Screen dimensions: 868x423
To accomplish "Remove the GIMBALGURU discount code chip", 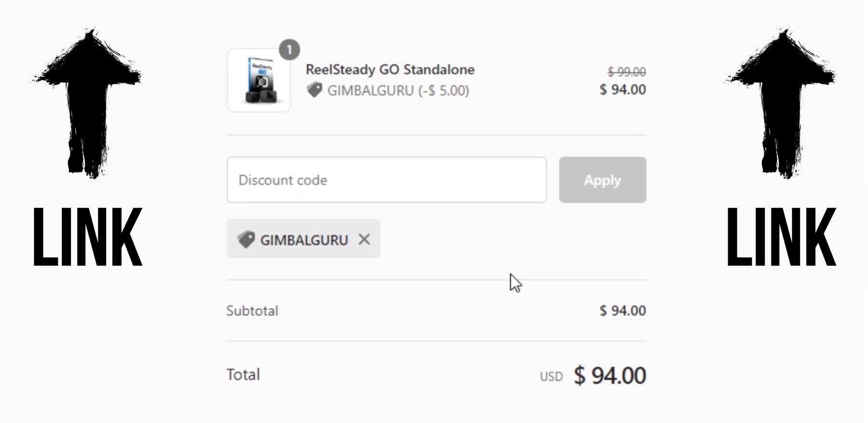I will (x=365, y=239).
